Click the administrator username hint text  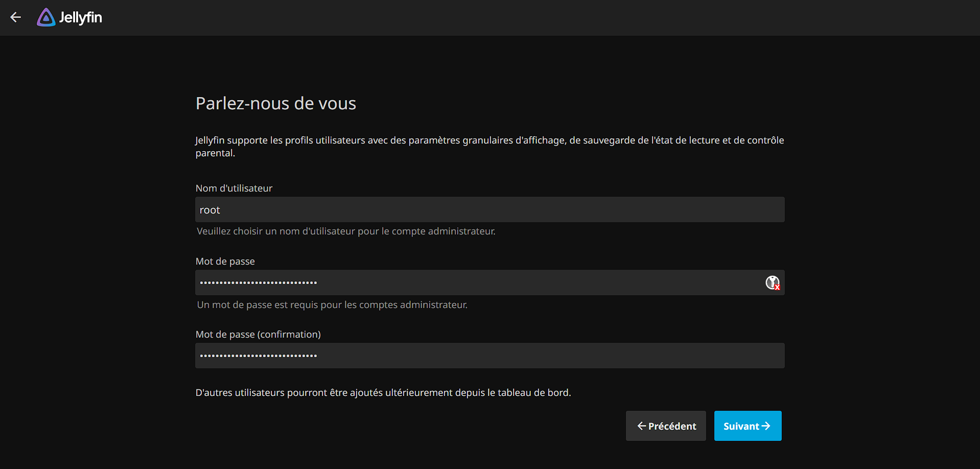pyautogui.click(x=346, y=231)
